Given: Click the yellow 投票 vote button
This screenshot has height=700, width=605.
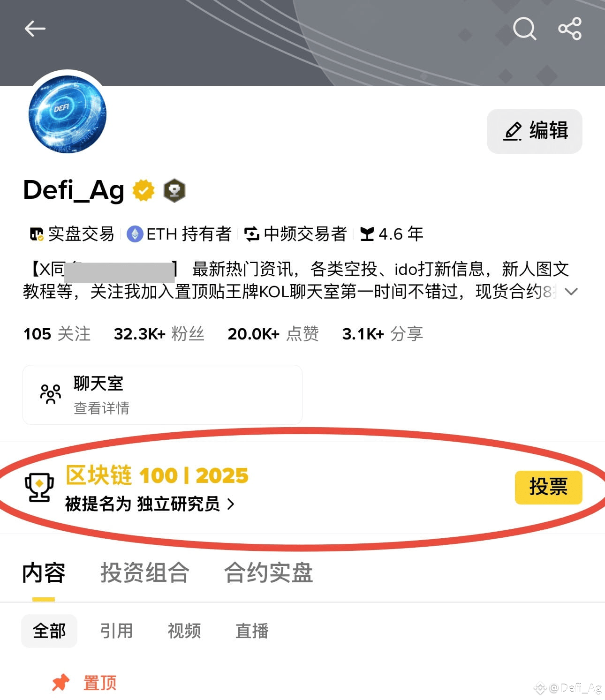Looking at the screenshot, I should (x=549, y=488).
